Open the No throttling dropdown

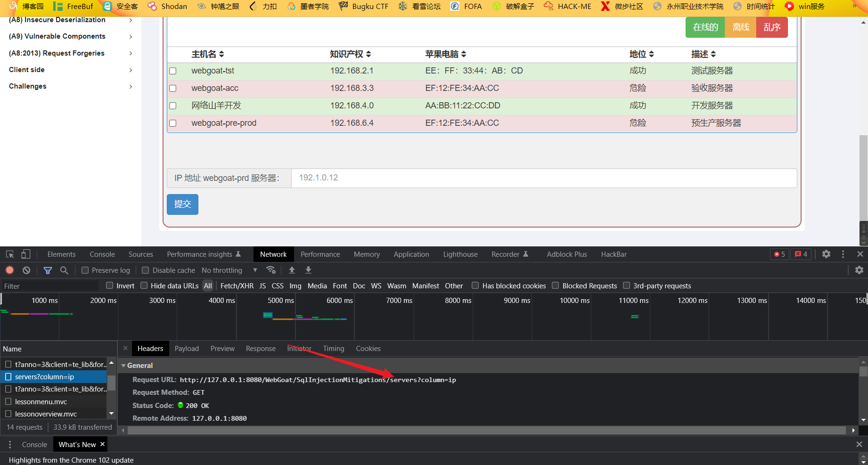[x=229, y=270]
